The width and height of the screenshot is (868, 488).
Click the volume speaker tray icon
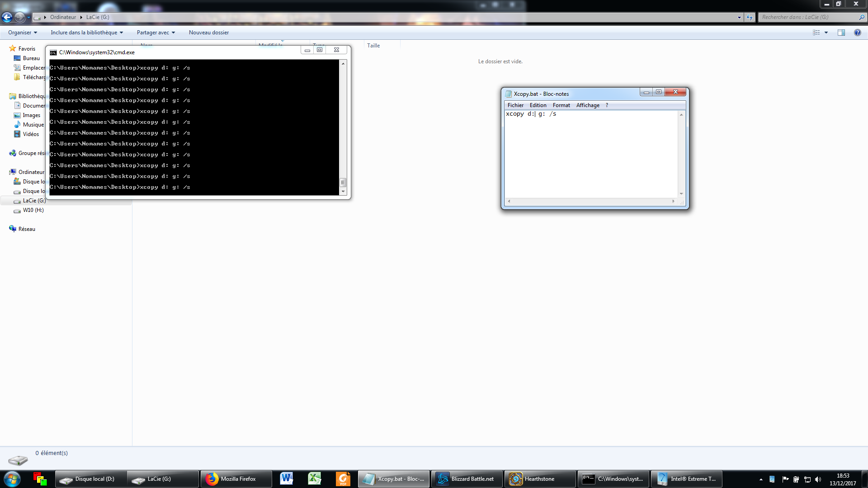(x=818, y=479)
